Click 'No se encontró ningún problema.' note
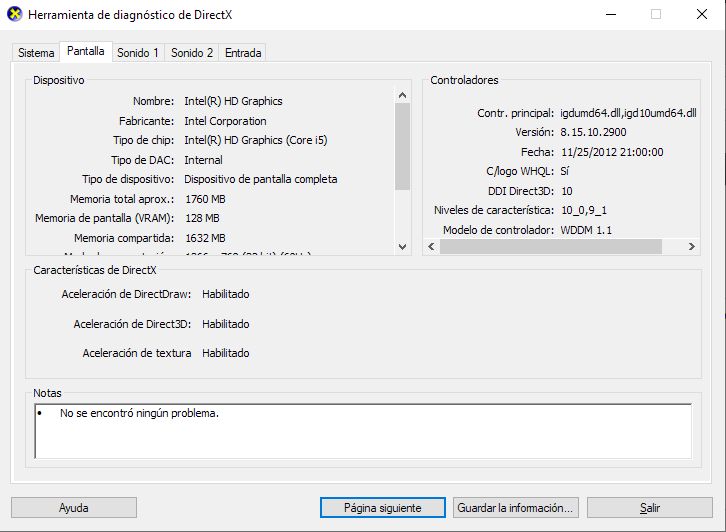Viewport: 726px width, 532px height. [139, 413]
